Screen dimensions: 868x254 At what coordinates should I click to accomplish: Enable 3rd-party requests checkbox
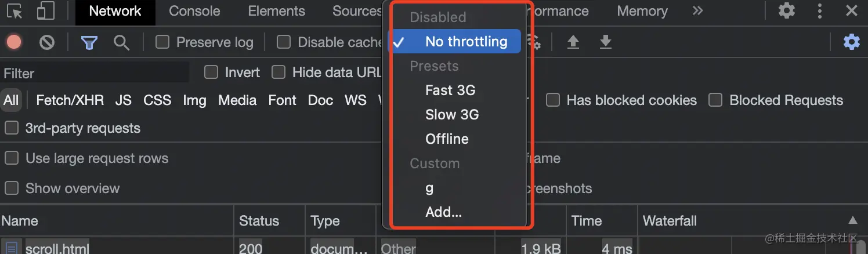(12, 128)
